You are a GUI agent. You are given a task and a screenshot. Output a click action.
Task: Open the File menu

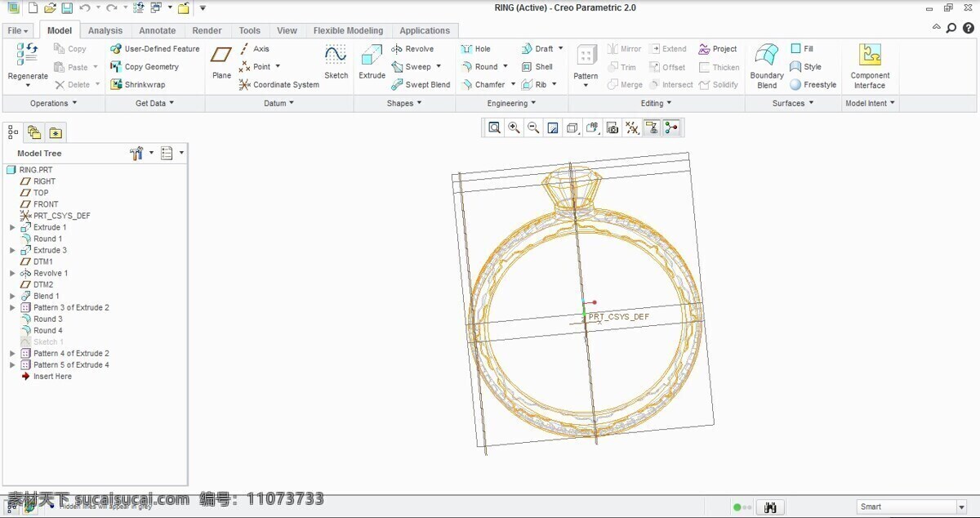point(17,31)
